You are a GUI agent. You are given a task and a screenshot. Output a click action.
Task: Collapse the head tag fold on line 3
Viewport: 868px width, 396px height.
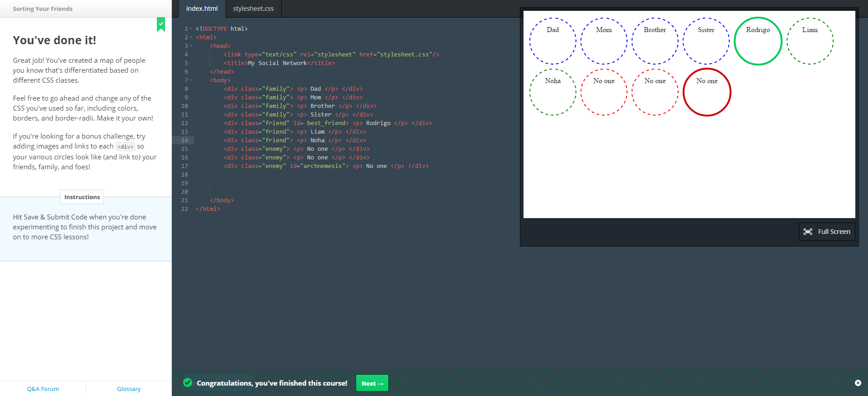[191, 46]
